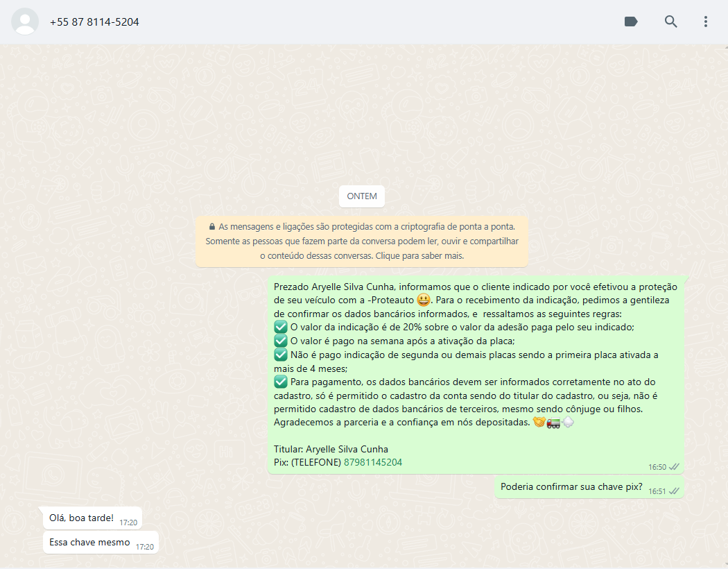Click the label tag icon in header

(x=631, y=22)
